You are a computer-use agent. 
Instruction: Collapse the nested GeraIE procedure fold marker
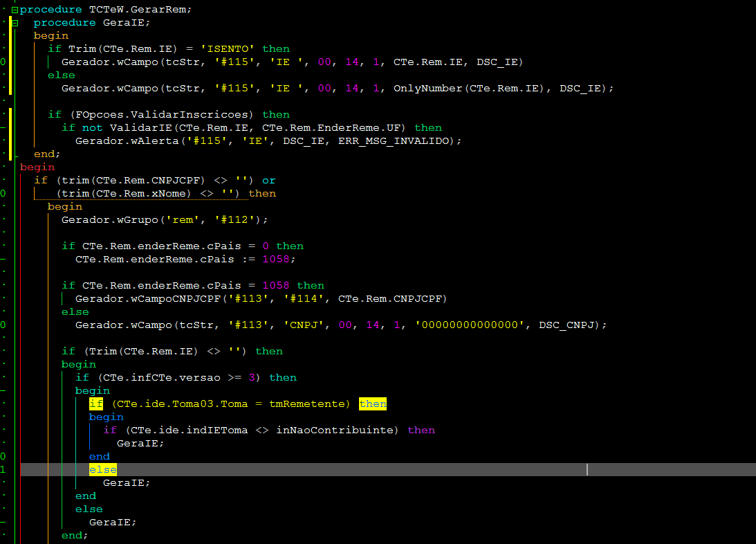tap(15, 23)
